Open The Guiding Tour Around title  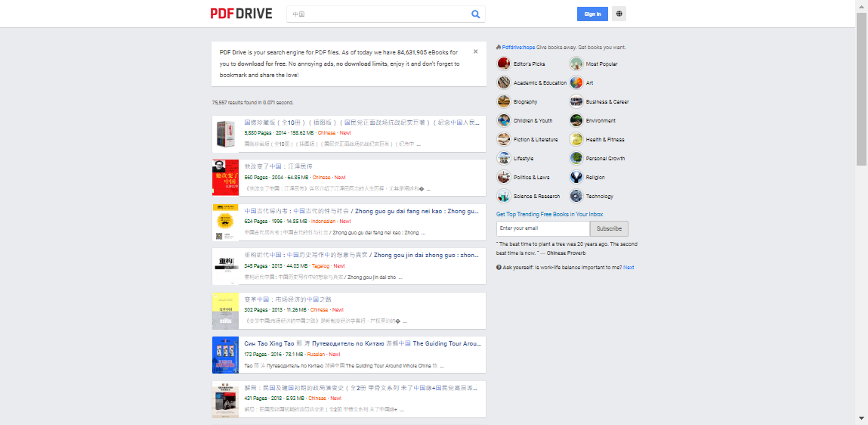362,343
